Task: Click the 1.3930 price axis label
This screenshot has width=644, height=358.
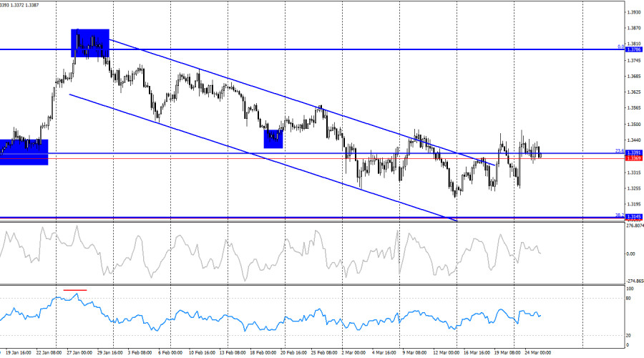Action: tap(634, 12)
